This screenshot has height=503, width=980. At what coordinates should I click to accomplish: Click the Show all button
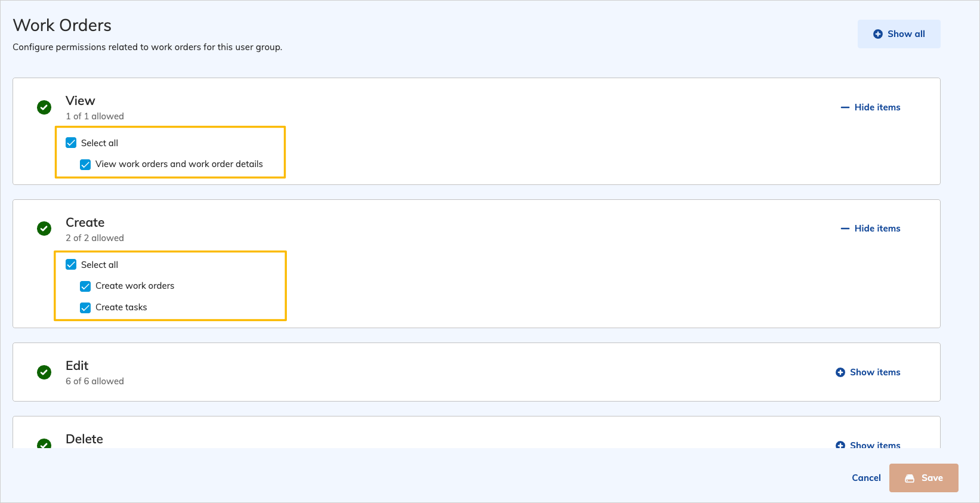click(x=899, y=34)
